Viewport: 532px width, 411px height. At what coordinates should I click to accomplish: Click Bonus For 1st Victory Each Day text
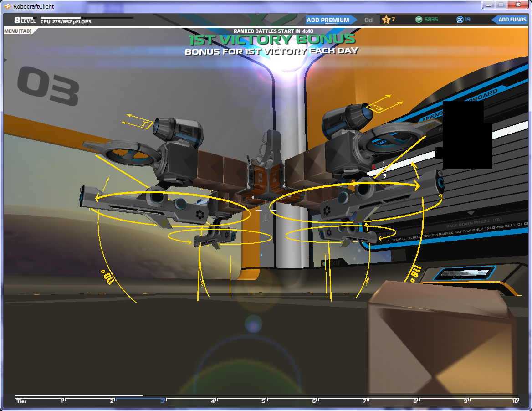[x=271, y=51]
